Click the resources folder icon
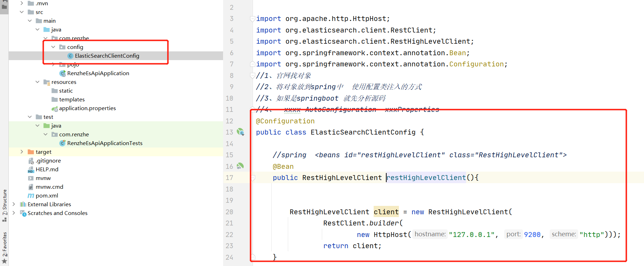Viewport: 644px width, 266px height. tap(47, 82)
